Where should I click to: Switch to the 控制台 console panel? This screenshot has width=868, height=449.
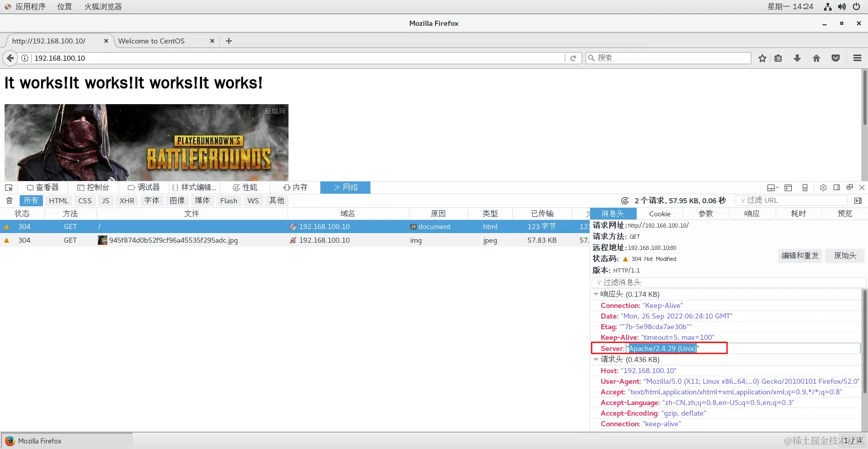(x=93, y=188)
